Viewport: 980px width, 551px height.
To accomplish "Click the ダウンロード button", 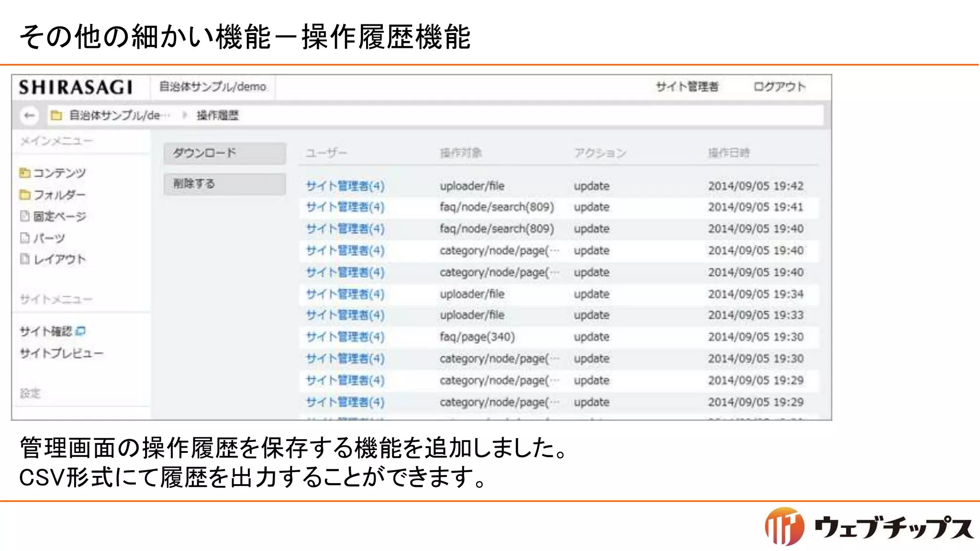I will point(225,153).
